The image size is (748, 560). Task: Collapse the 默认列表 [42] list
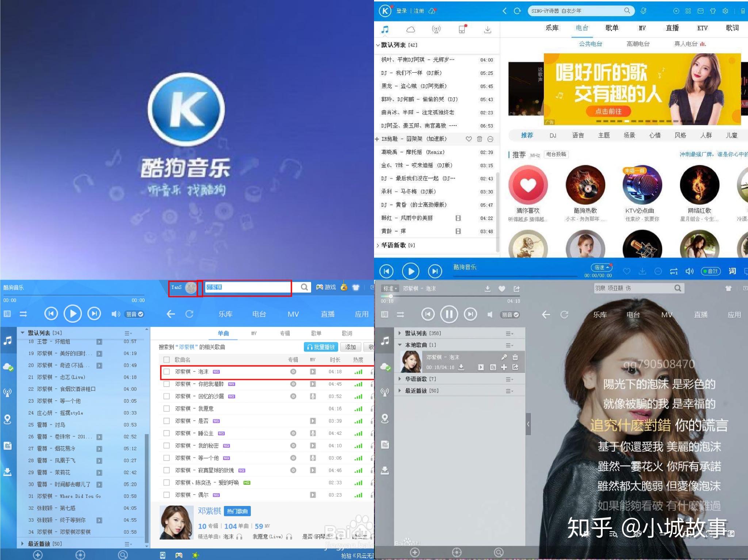click(378, 45)
